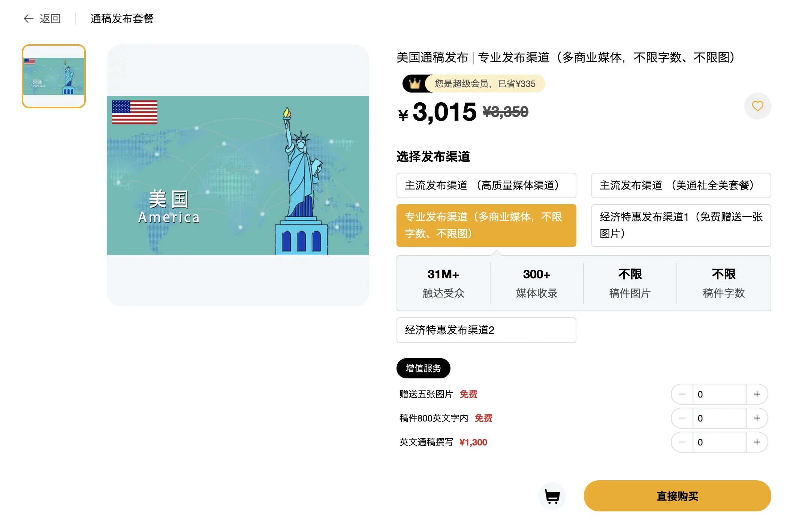Open the main America product image
The height and width of the screenshot is (532, 808).
[238, 175]
